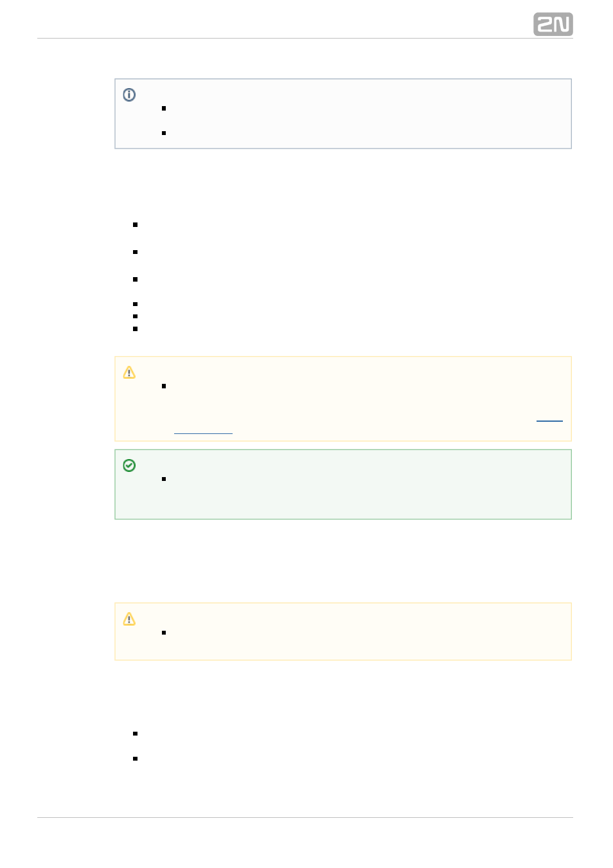This screenshot has width=613, height=868.
Task: Click the 2N logo in header
Action: click(x=553, y=24)
